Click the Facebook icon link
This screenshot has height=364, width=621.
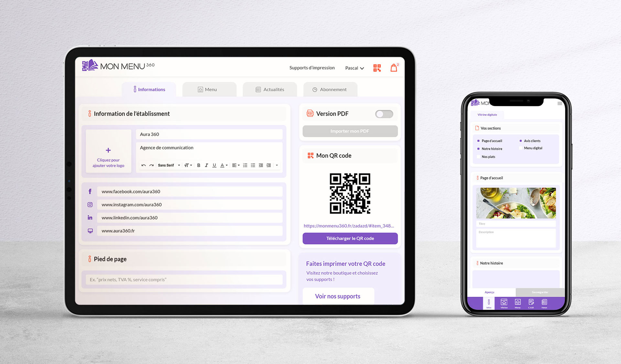click(90, 191)
